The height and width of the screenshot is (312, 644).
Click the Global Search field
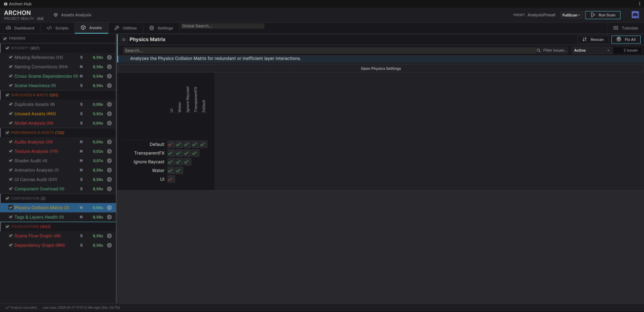click(x=222, y=26)
